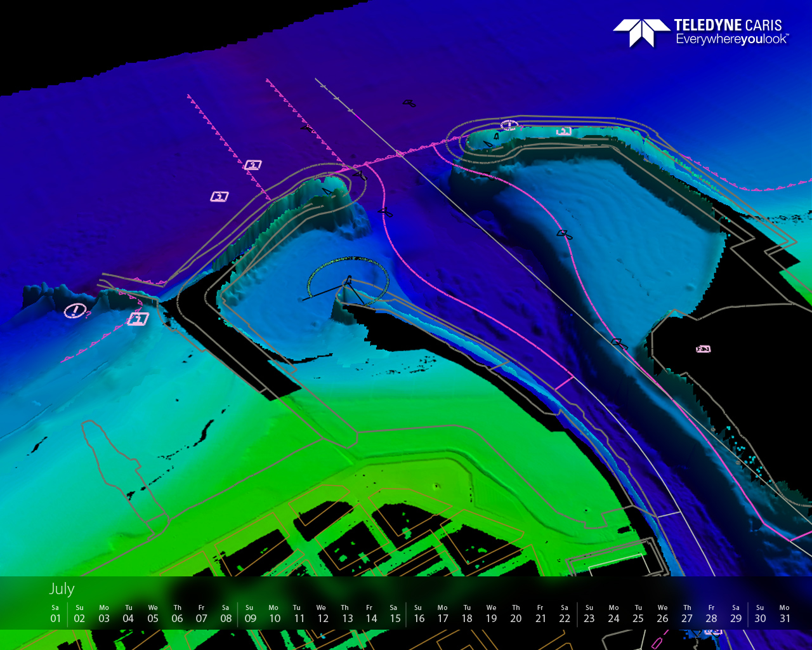Select Friday 07 in the calendar

(201, 614)
